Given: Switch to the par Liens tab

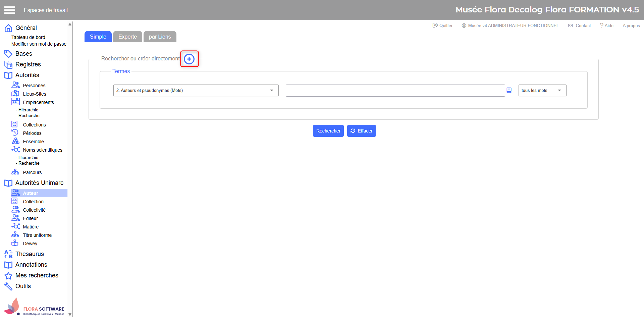Looking at the screenshot, I should pyautogui.click(x=160, y=37).
